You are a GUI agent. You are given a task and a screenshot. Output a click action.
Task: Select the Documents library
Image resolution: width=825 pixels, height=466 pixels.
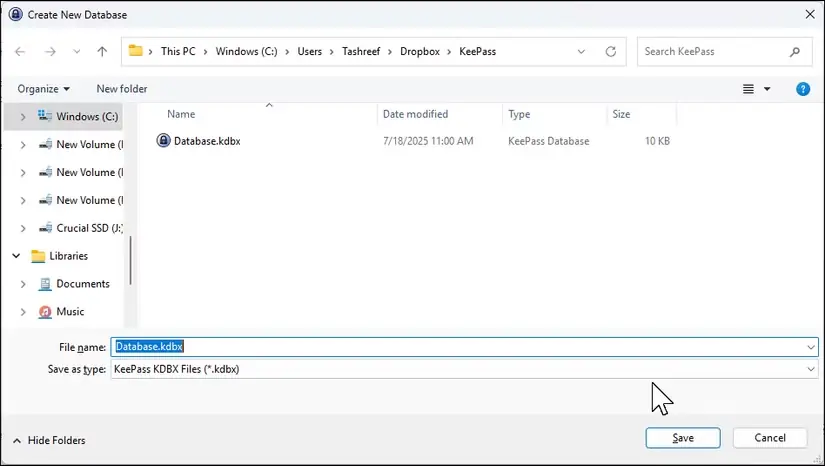coord(83,283)
